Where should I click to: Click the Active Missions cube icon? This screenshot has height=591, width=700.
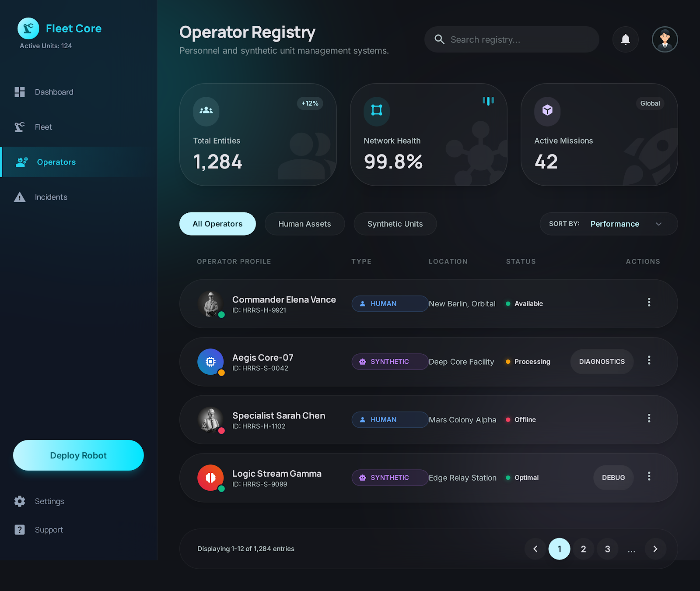pos(547,112)
